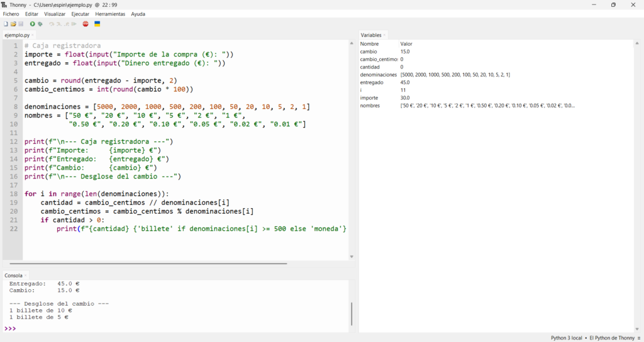Viewport: 644px width, 342px height.
Task: Click the Nombre column header
Action: click(369, 44)
